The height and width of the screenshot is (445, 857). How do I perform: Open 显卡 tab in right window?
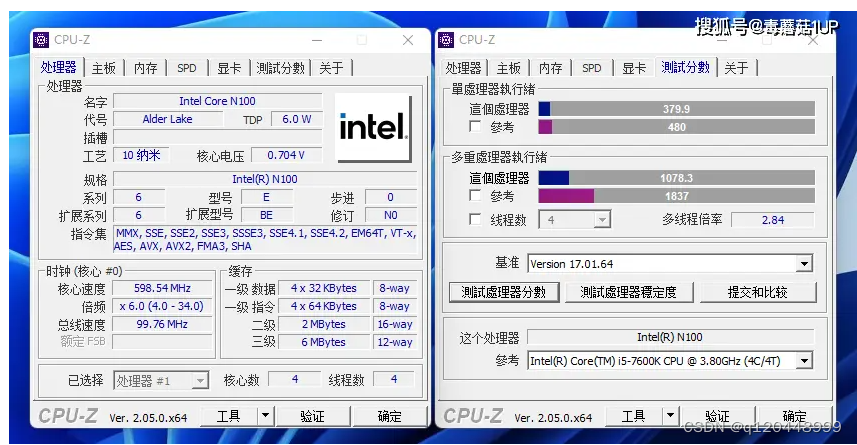(634, 68)
